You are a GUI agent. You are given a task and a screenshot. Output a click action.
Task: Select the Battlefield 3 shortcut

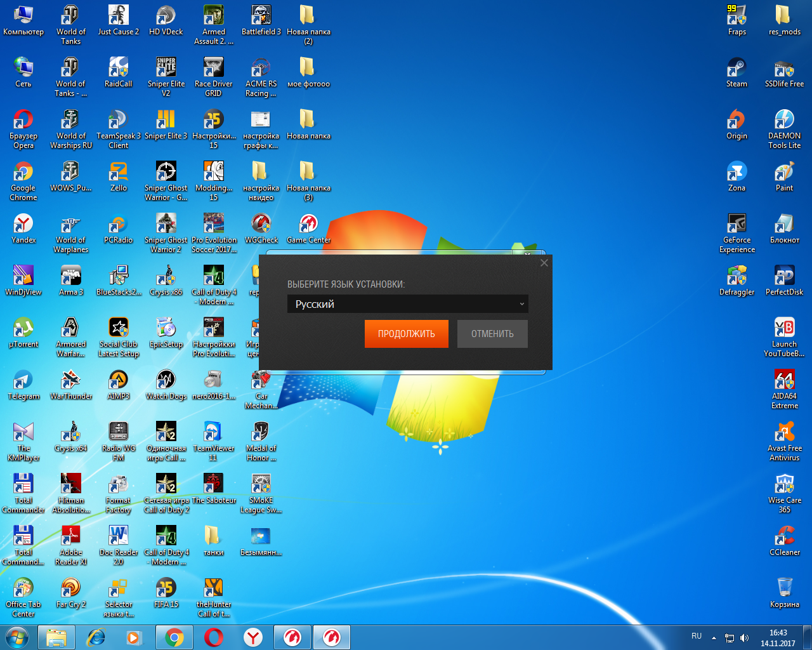click(x=261, y=20)
